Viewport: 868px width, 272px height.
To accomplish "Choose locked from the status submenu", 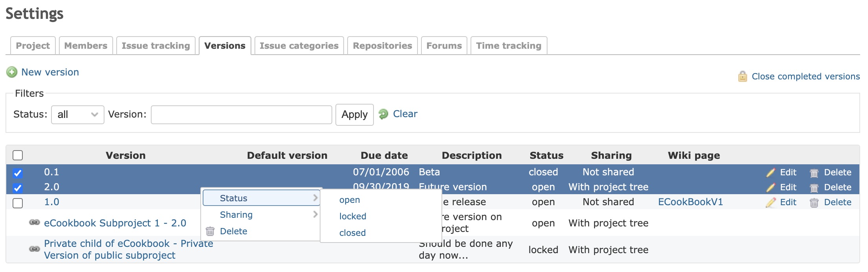I will (353, 216).
